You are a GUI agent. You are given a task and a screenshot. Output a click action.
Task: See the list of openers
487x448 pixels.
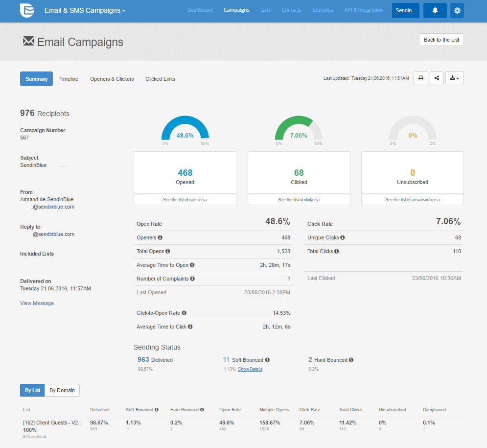click(185, 199)
